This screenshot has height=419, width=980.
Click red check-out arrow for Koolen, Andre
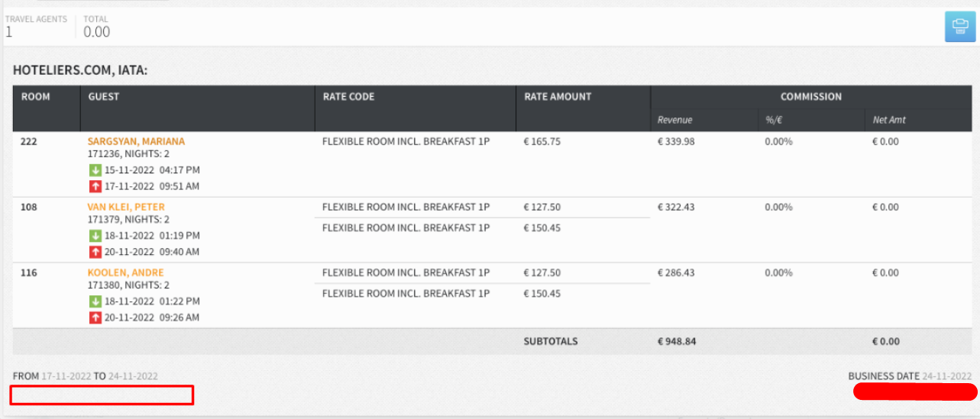pos(95,317)
